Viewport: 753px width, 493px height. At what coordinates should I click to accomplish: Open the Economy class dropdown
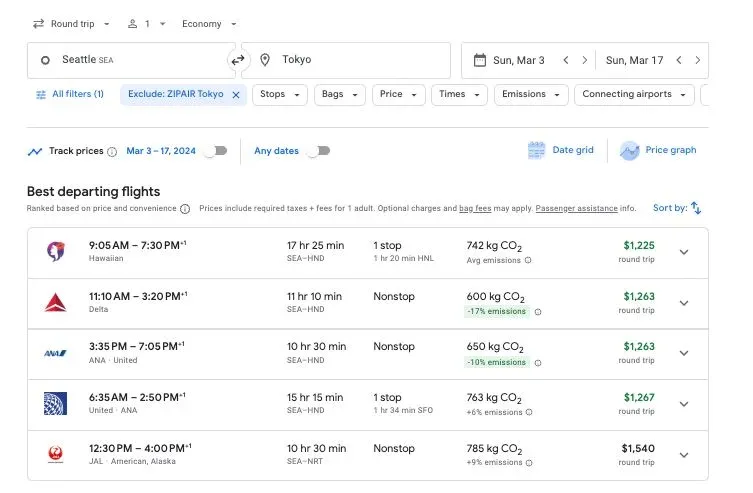click(x=209, y=24)
